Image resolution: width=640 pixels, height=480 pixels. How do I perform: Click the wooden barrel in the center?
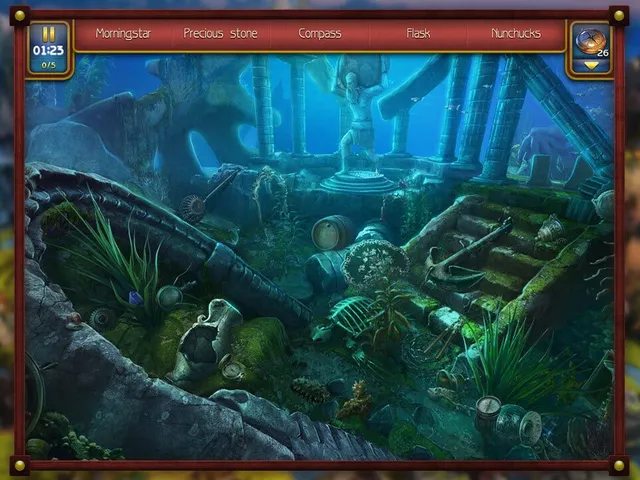[332, 233]
